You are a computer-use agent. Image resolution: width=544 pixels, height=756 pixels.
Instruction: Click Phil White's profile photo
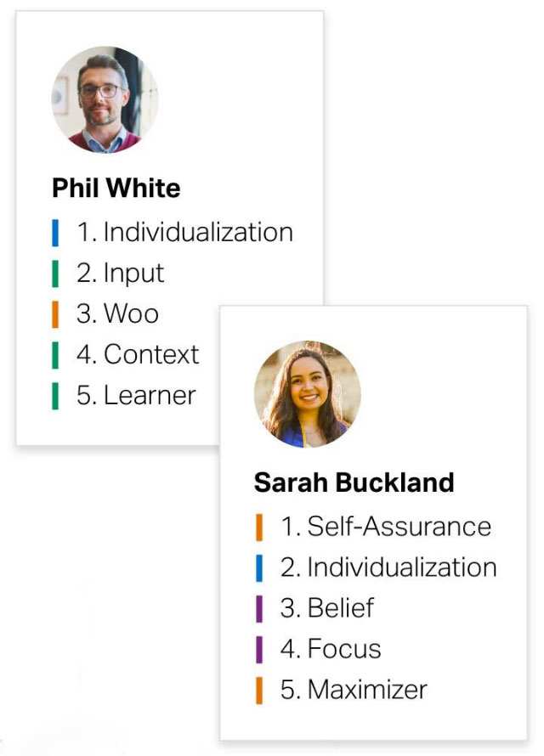pyautogui.click(x=105, y=99)
